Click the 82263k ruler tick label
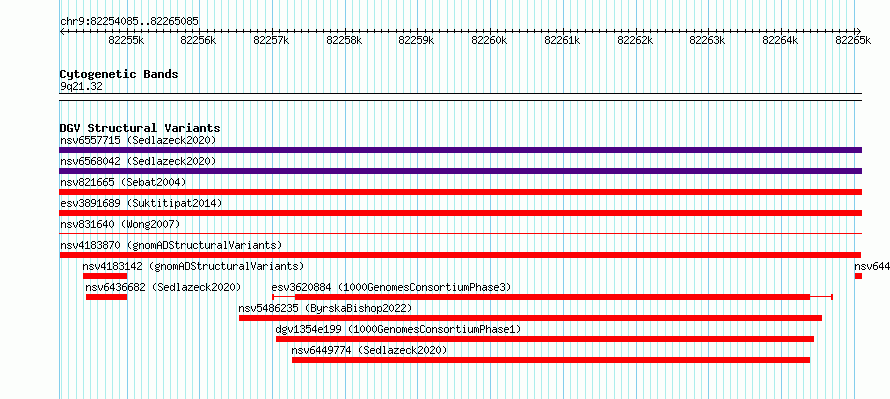The width and height of the screenshot is (890, 399). 708,40
